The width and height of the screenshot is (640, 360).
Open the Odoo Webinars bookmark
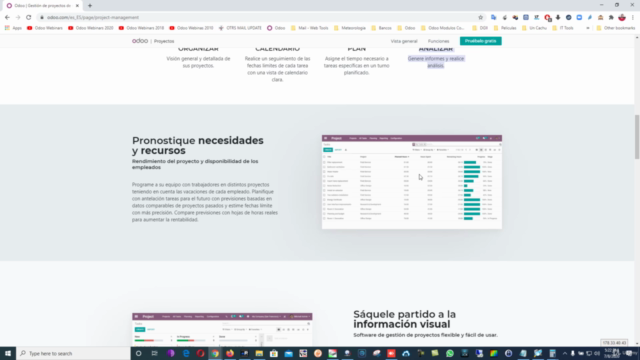point(45,28)
